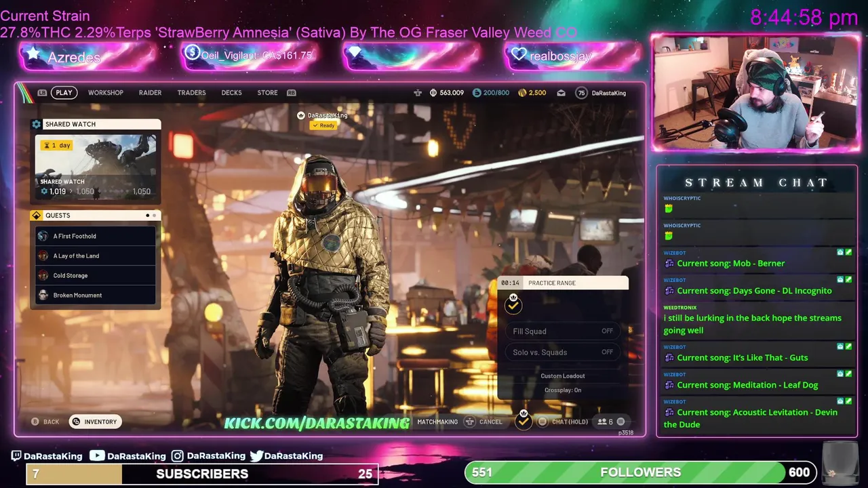Screen dimensions: 868x488
Task: Open the STORE tab
Action: (x=267, y=93)
